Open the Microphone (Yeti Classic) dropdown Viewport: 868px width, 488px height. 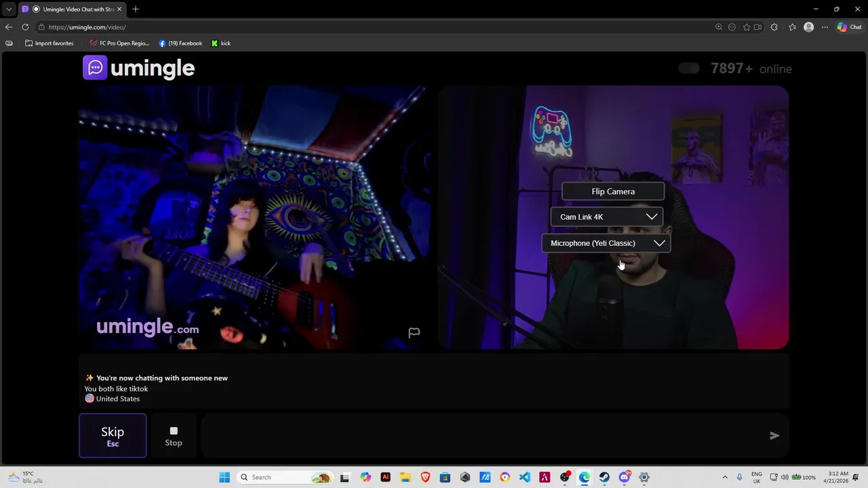pos(606,243)
